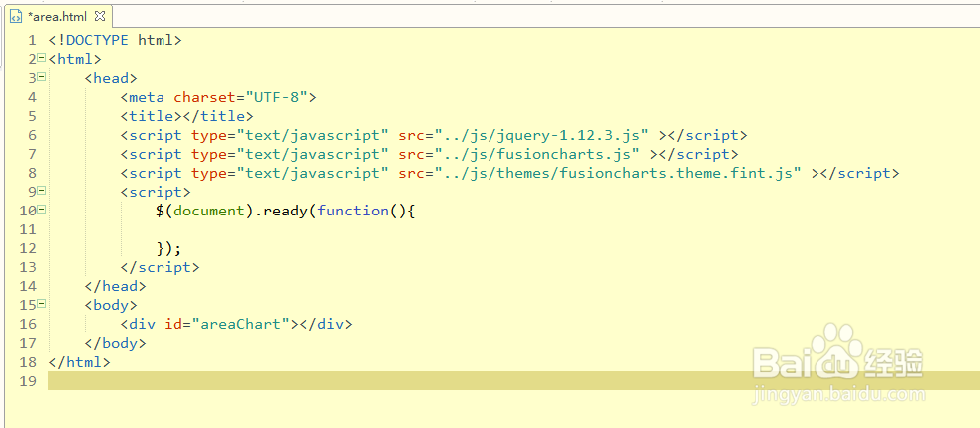Place cursor on empty line 11

(512, 229)
